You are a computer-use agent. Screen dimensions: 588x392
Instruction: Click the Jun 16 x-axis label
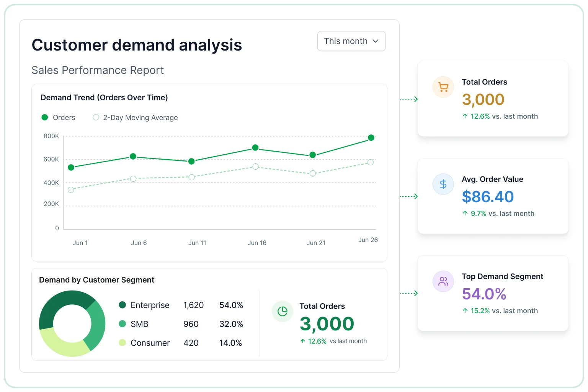coord(257,243)
